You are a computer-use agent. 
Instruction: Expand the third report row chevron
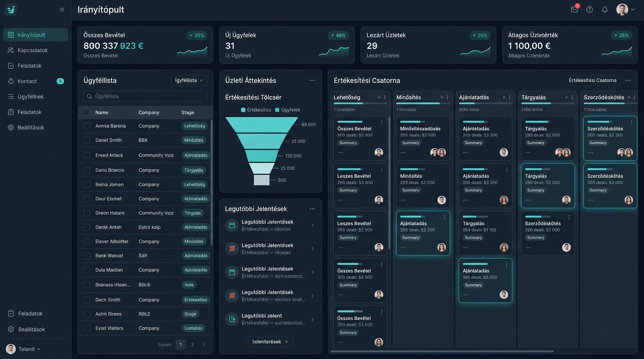313,272
